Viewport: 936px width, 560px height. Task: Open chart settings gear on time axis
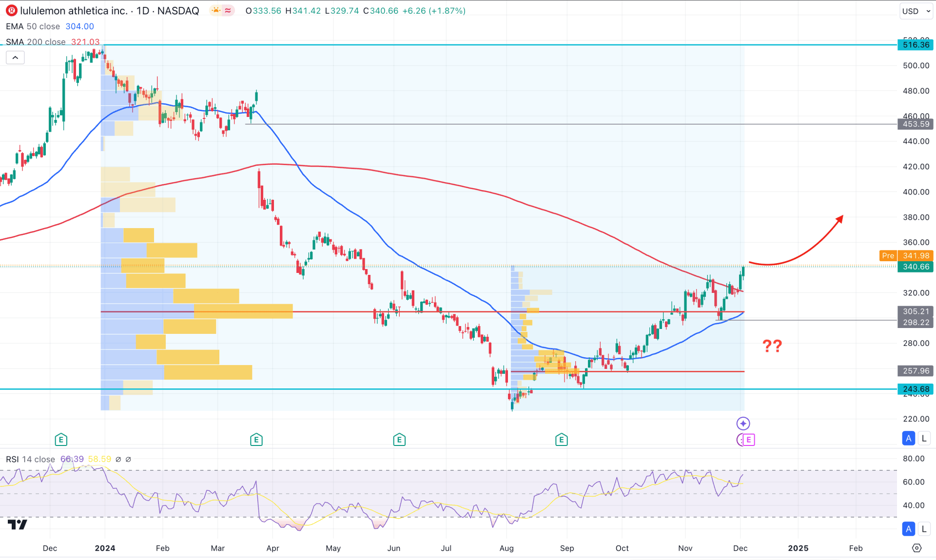pos(916,548)
